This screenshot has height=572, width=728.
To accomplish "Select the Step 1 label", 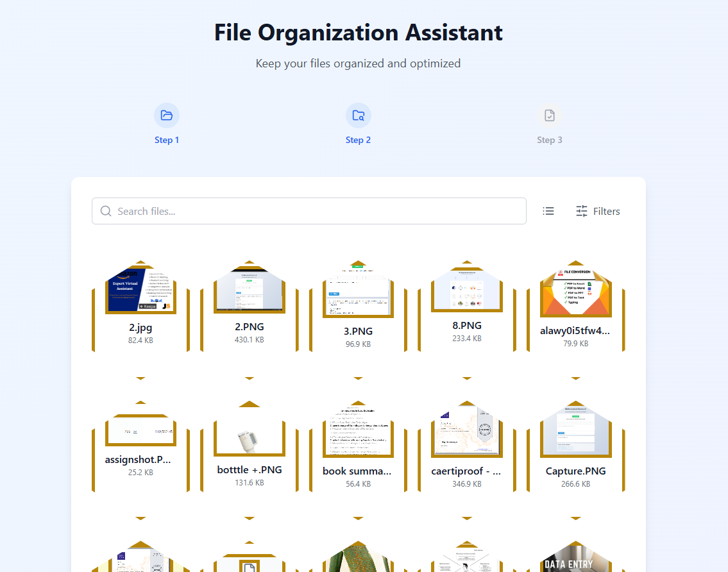I will coord(167,140).
